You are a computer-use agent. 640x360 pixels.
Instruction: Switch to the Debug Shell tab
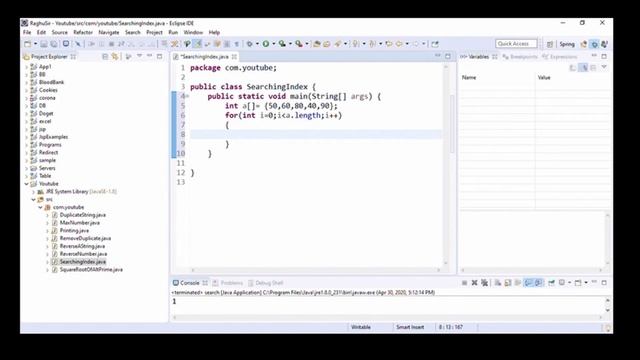click(265, 283)
